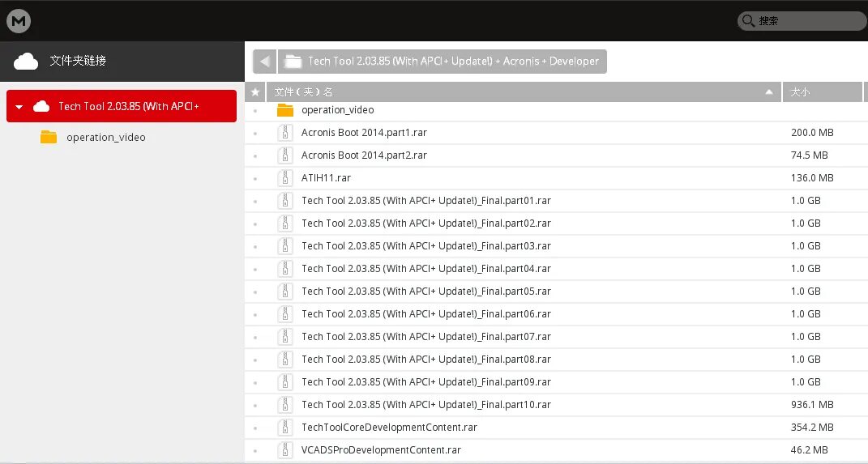
Task: Favorite dot for Final.part10.rar row
Action: tap(255, 406)
